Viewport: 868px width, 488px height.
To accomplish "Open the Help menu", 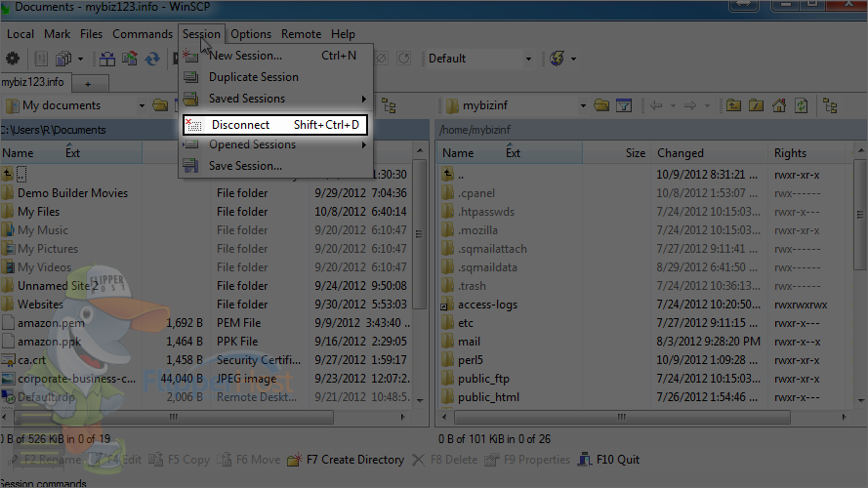I will [x=343, y=34].
